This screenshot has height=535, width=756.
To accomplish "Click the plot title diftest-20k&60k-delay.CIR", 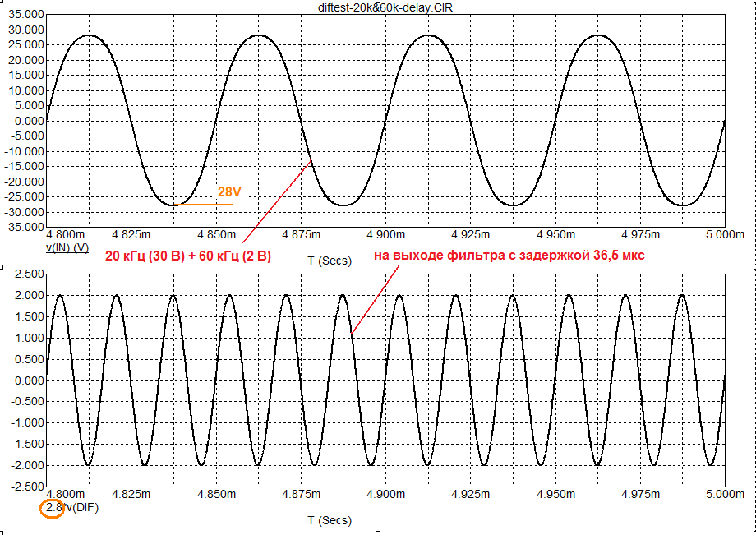I will [385, 7].
